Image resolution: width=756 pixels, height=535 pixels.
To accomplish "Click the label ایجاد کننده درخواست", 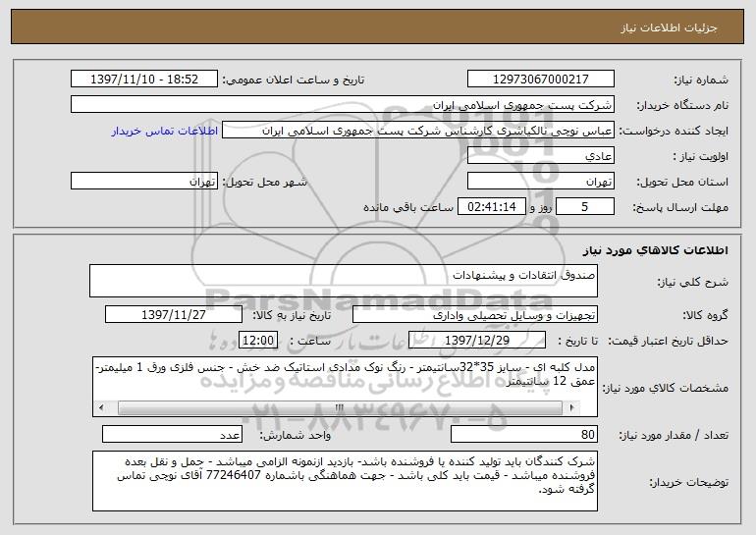I will tap(674, 132).
